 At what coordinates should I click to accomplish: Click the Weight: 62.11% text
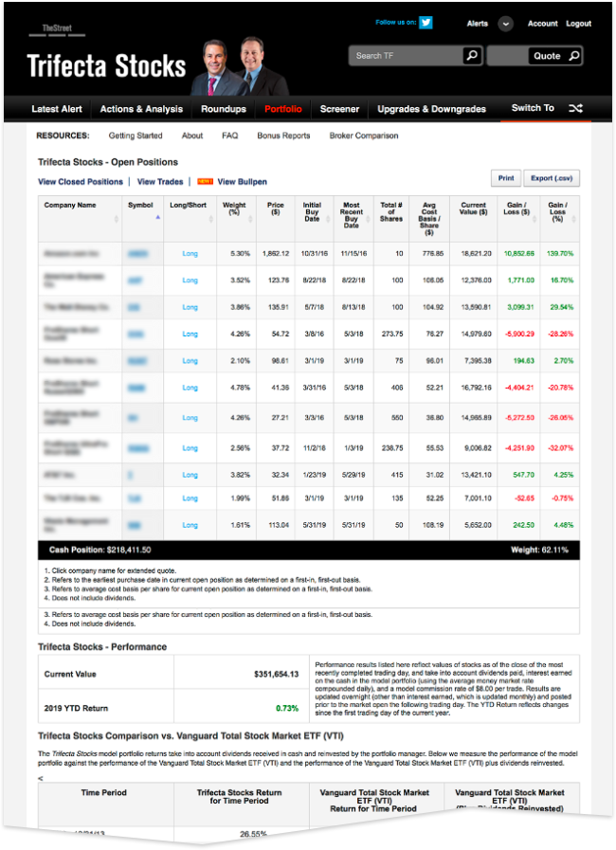tap(539, 550)
